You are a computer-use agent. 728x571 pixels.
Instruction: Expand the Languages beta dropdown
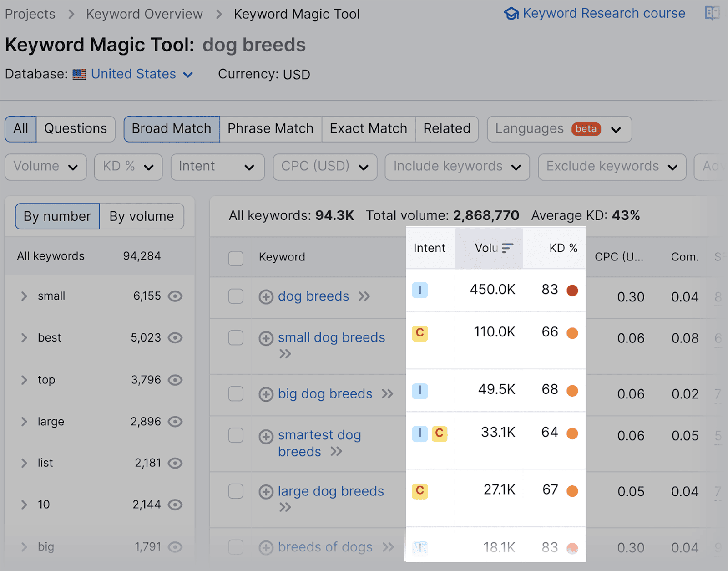617,129
